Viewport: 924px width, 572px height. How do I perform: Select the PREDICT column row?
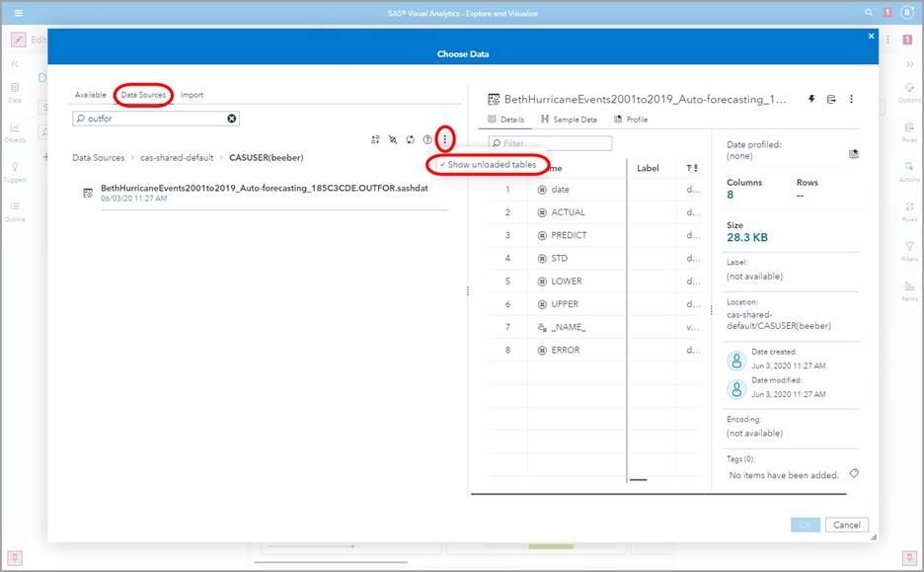pos(594,235)
